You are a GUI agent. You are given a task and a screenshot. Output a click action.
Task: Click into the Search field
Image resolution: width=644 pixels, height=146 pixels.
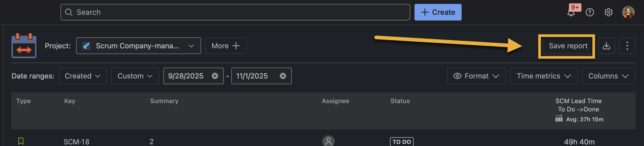point(234,12)
